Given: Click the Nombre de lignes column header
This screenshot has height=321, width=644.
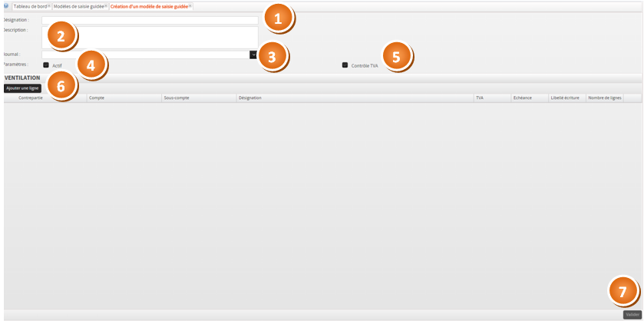Looking at the screenshot, I should [x=605, y=98].
